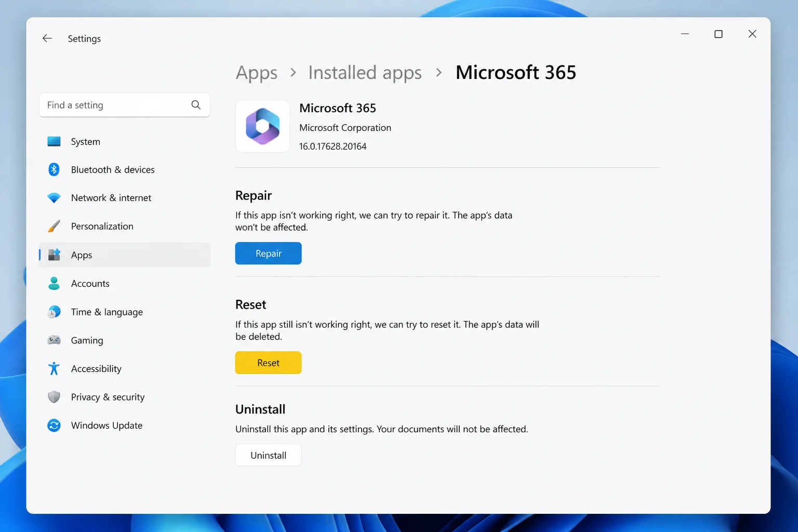This screenshot has width=798, height=532.
Task: Click the Accounts person icon
Action: tap(54, 283)
